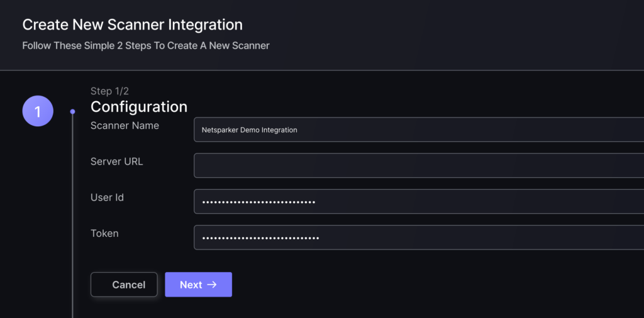Click the vertical stepper progress line
This screenshot has width=644, height=318.
coord(73,216)
